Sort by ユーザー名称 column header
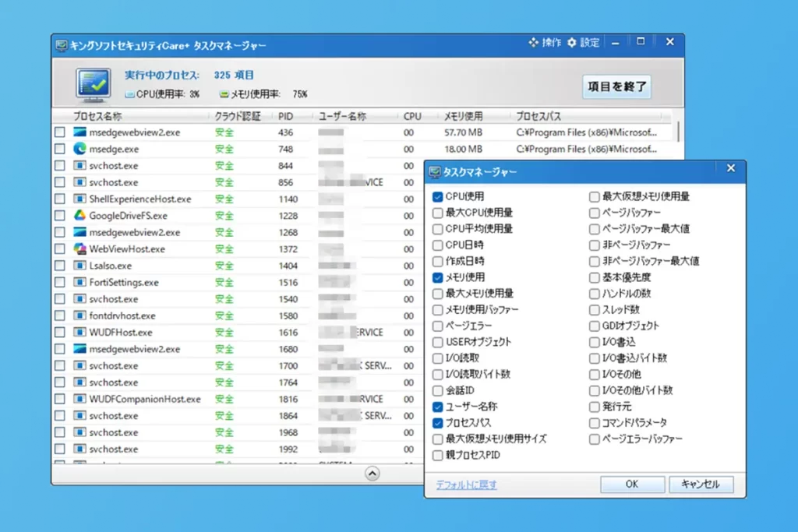 pos(342,116)
